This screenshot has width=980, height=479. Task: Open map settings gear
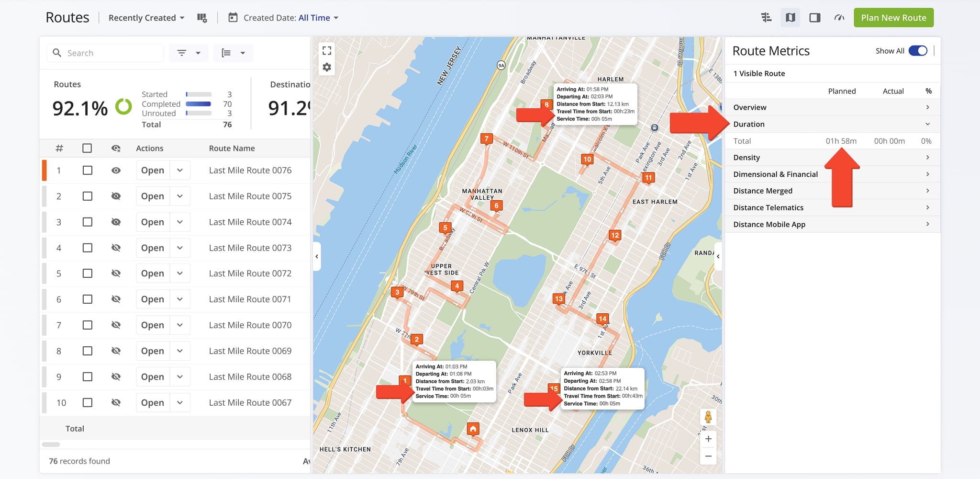click(x=327, y=67)
